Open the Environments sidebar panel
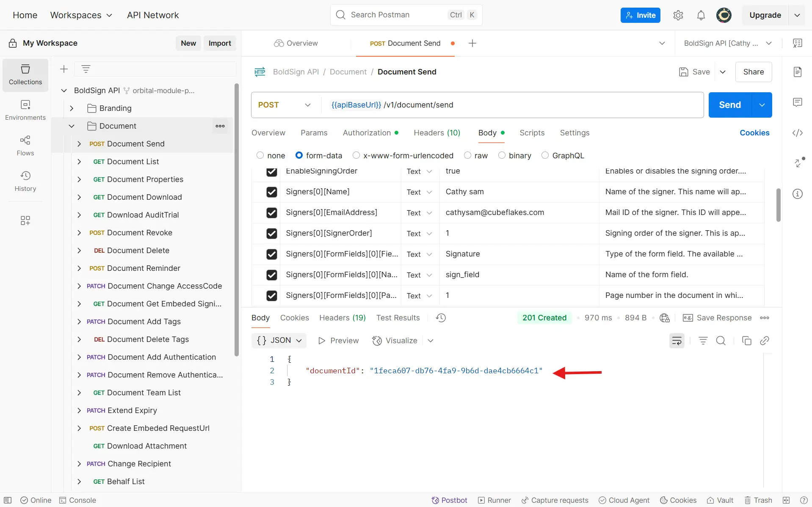Image resolution: width=812 pixels, height=507 pixels. pos(25,110)
